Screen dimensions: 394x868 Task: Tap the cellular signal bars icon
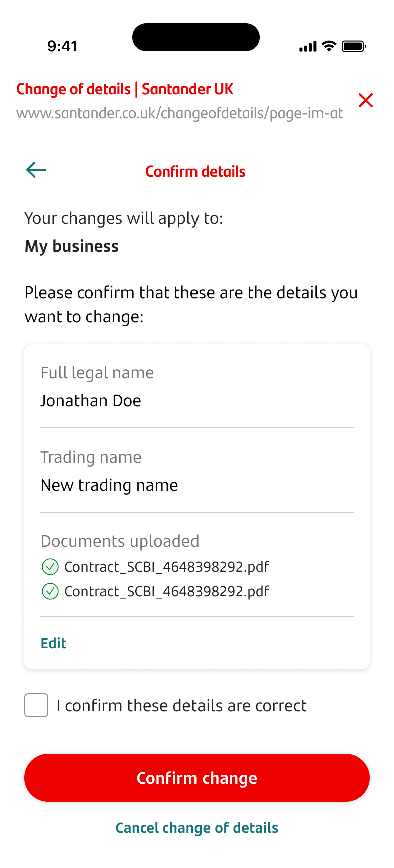(308, 47)
